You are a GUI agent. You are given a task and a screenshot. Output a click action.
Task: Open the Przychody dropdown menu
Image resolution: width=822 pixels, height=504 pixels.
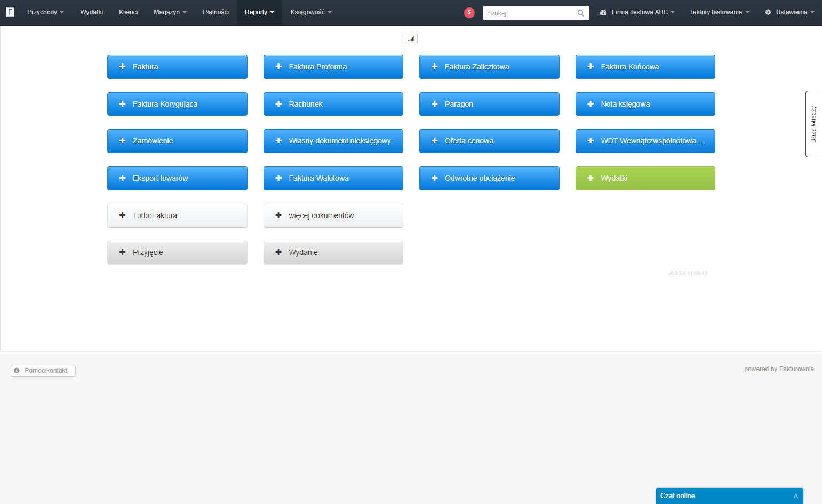click(x=45, y=12)
